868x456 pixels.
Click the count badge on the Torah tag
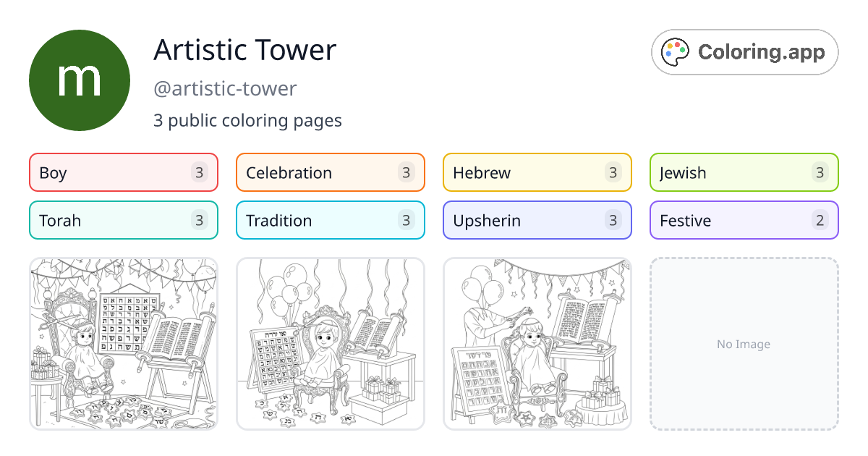click(x=200, y=220)
